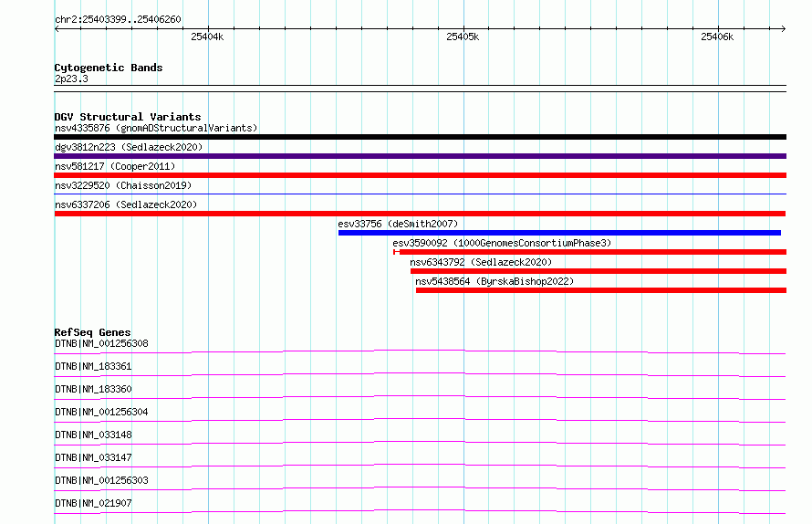Click the 2p23.3 cytogenetic band bar

pyautogui.click(x=420, y=89)
